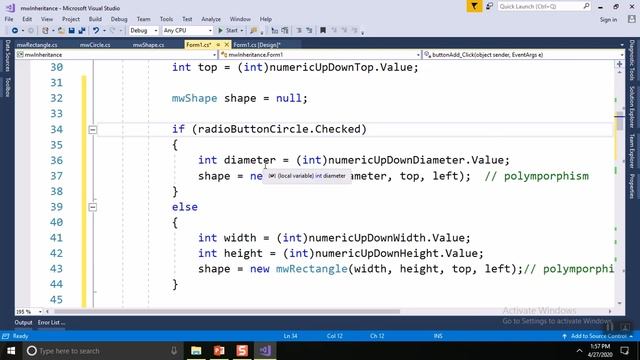Screen dimensions: 640x360
Task: Collapse the else block at line 39
Action: tap(93, 207)
